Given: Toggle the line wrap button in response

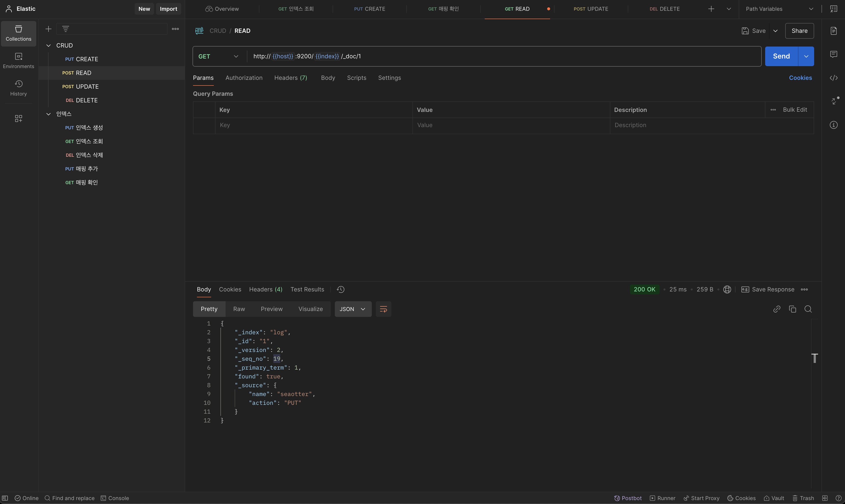Looking at the screenshot, I should coord(383,309).
